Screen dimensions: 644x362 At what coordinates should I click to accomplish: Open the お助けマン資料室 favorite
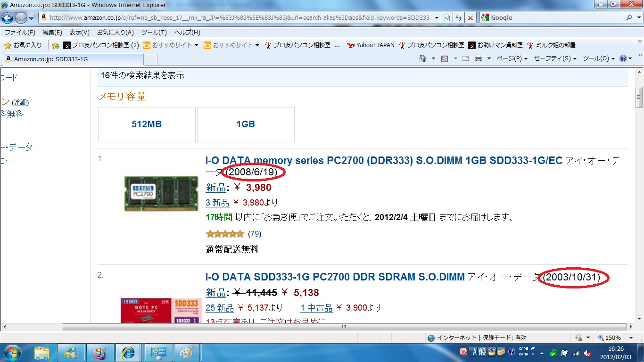[x=495, y=45]
